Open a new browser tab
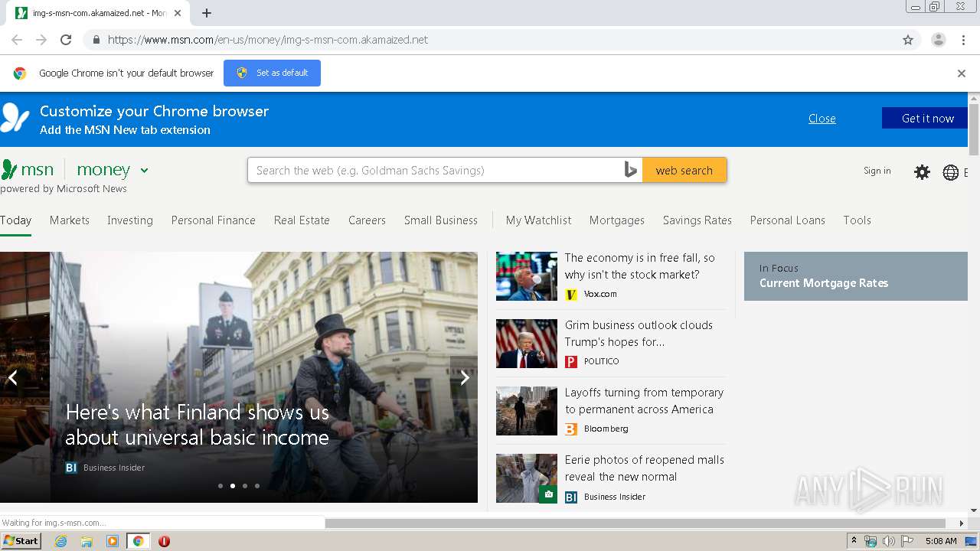Viewport: 980px width, 551px height. (207, 13)
